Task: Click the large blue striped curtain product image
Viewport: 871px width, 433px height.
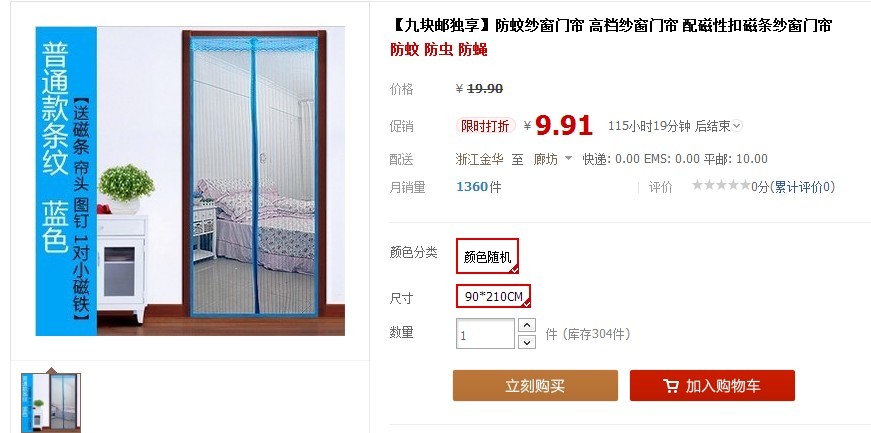Action: [190, 181]
